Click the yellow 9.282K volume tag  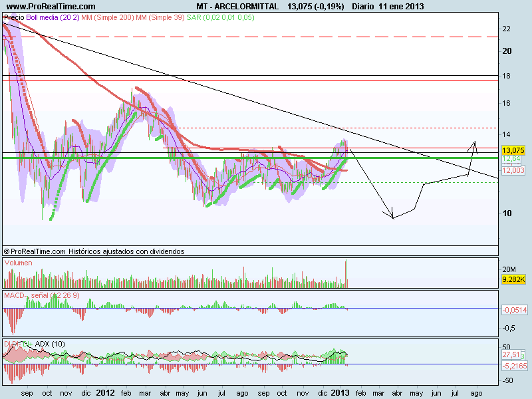click(513, 279)
